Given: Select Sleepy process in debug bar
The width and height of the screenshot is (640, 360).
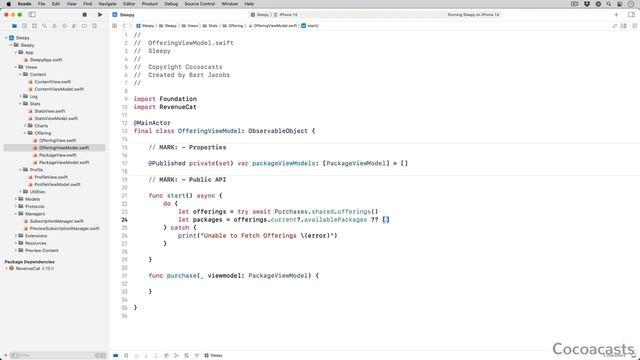Looking at the screenshot, I should pos(213,356).
